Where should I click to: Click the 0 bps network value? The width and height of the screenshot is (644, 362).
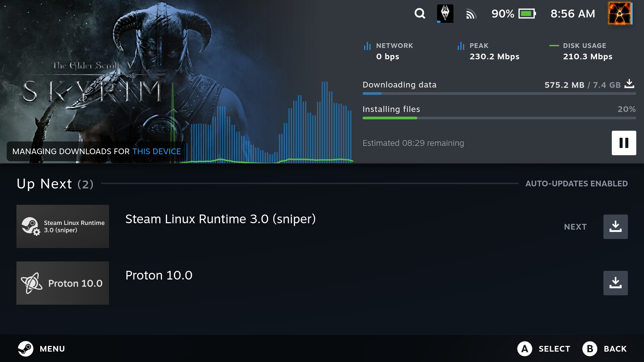pos(388,57)
